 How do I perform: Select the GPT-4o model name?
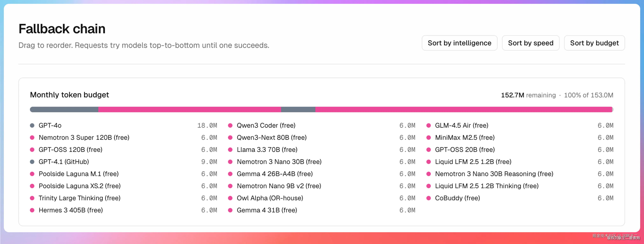[50, 125]
